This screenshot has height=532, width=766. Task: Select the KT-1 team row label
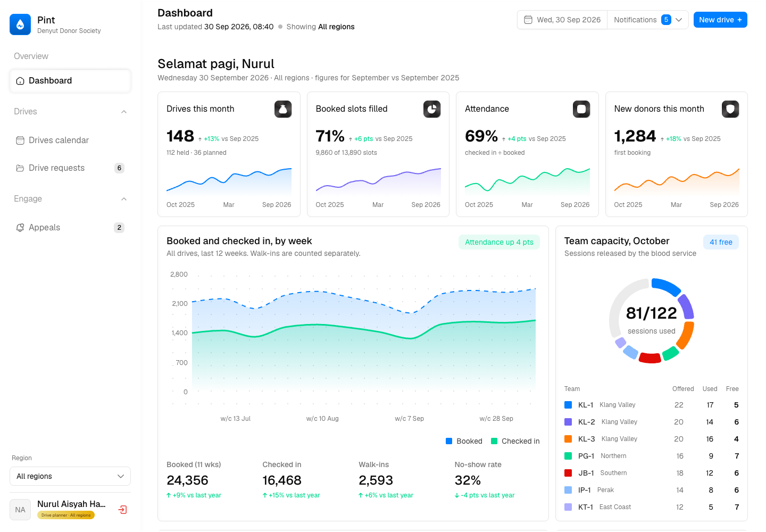click(586, 507)
